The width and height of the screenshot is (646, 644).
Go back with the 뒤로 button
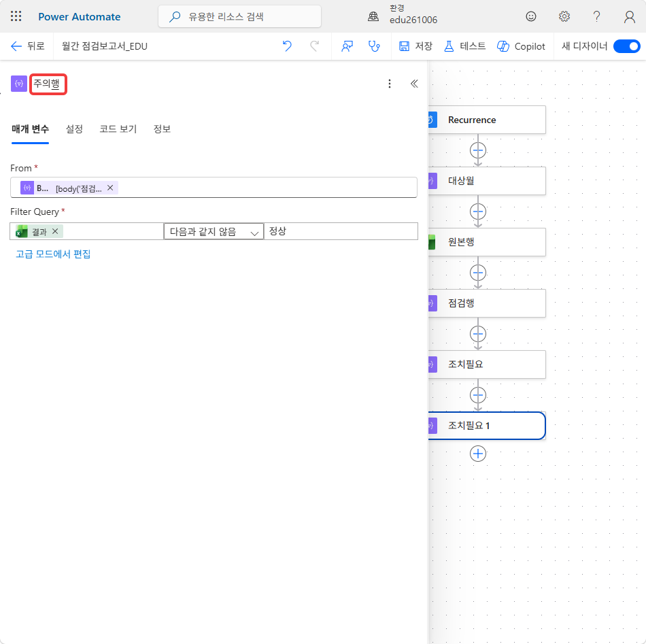click(x=28, y=46)
